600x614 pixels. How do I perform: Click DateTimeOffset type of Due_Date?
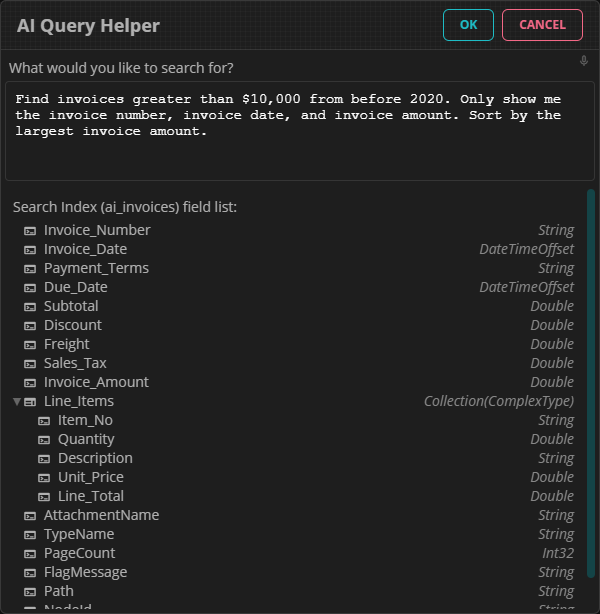[527, 287]
